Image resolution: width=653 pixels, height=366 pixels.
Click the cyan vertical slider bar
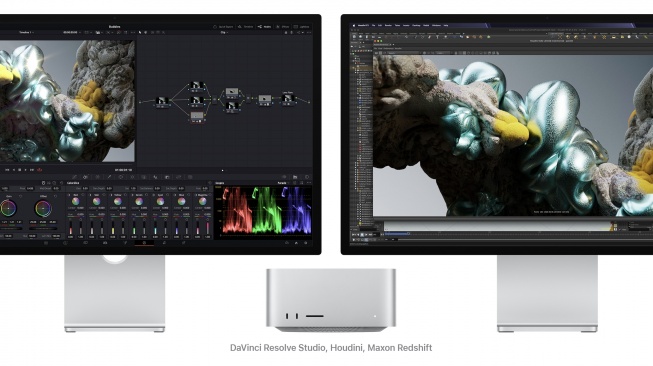coord(155,228)
